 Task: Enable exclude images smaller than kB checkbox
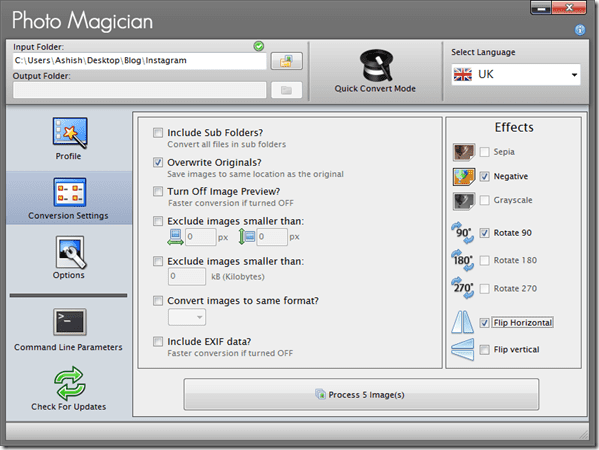pyautogui.click(x=158, y=261)
